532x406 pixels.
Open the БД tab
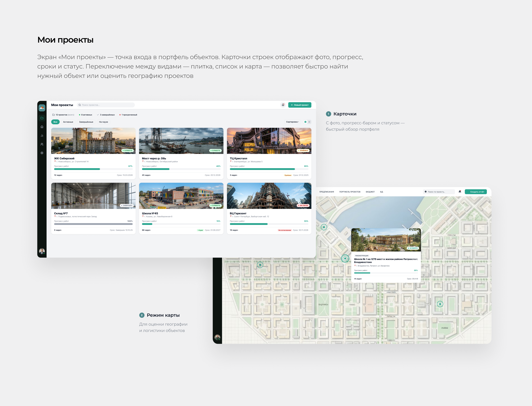click(381, 192)
